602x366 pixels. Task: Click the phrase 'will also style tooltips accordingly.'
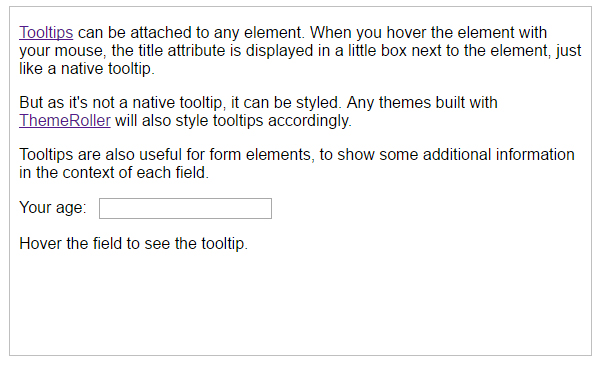coord(233,121)
